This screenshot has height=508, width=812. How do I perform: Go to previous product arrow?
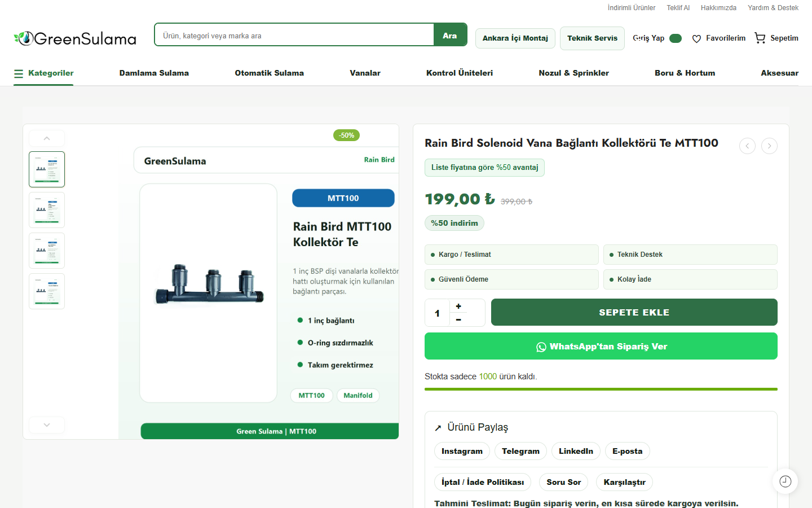pos(747,146)
